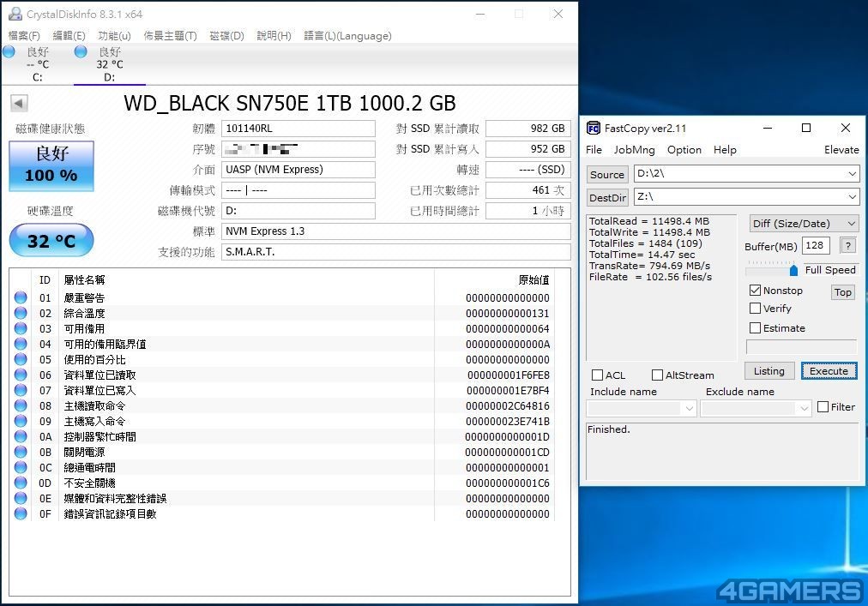
Task: Open the FastCopy Help menu
Action: [725, 150]
